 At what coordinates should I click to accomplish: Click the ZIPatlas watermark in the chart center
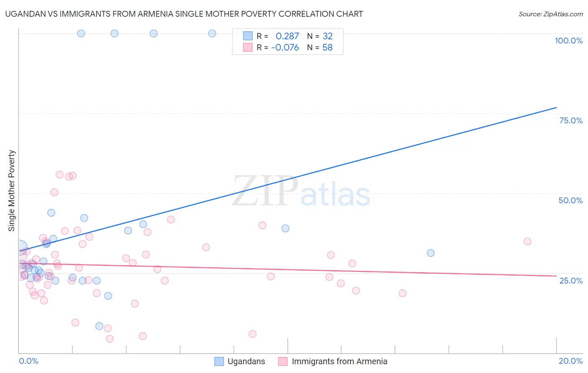tap(301, 192)
